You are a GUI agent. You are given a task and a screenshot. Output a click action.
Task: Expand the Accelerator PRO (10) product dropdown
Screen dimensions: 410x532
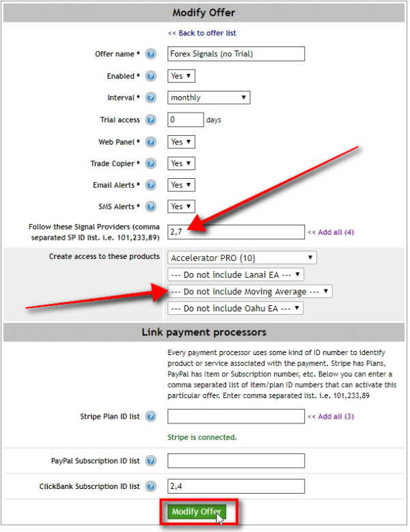pyautogui.click(x=243, y=257)
